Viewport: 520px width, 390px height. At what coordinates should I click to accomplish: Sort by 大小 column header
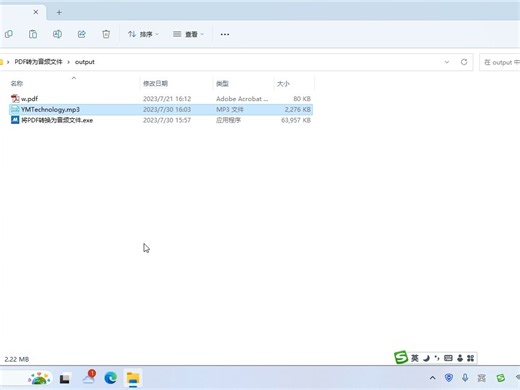283,83
